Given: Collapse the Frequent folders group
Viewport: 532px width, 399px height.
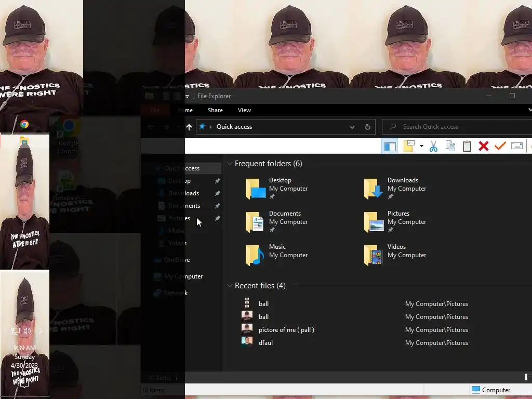Looking at the screenshot, I should pyautogui.click(x=230, y=164).
